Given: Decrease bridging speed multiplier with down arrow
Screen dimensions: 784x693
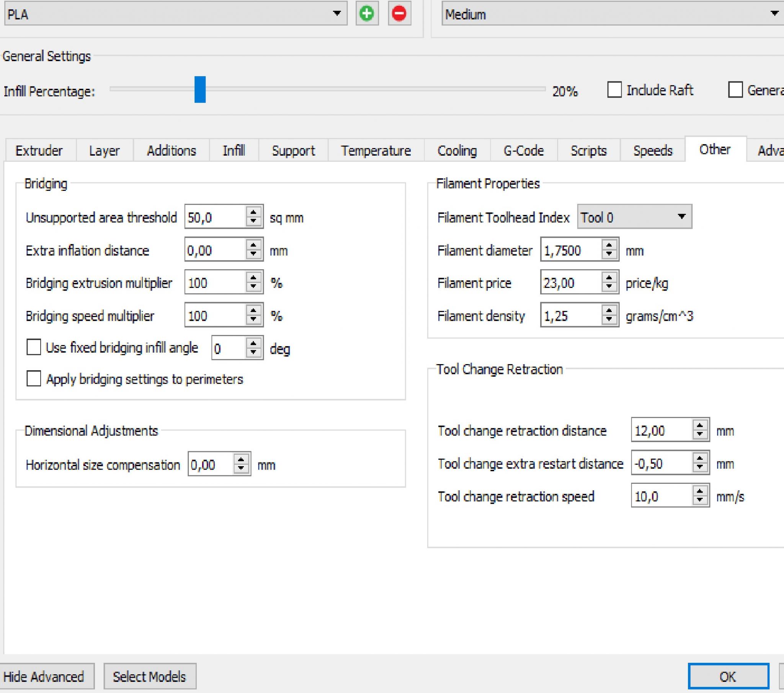Looking at the screenshot, I should pos(253,320).
